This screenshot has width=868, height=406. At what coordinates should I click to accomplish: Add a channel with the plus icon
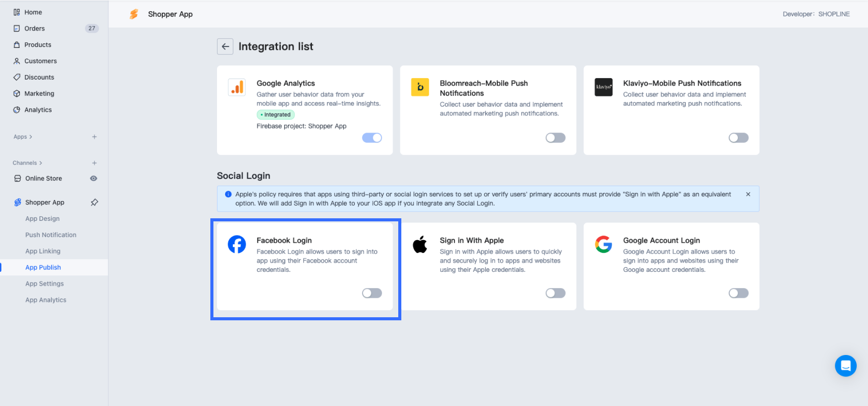[x=94, y=163]
